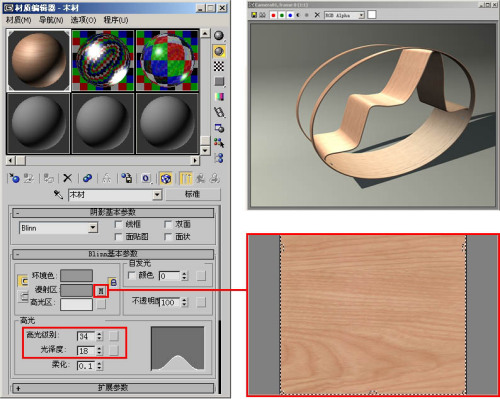Click Go Forward to Sibling icon
Viewport: 500px width, 399px height.
[214, 178]
